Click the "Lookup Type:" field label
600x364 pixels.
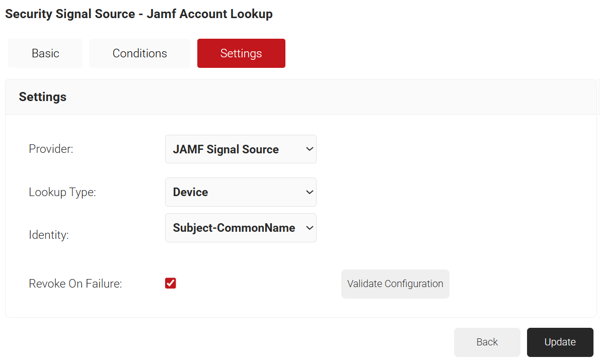coord(62,192)
